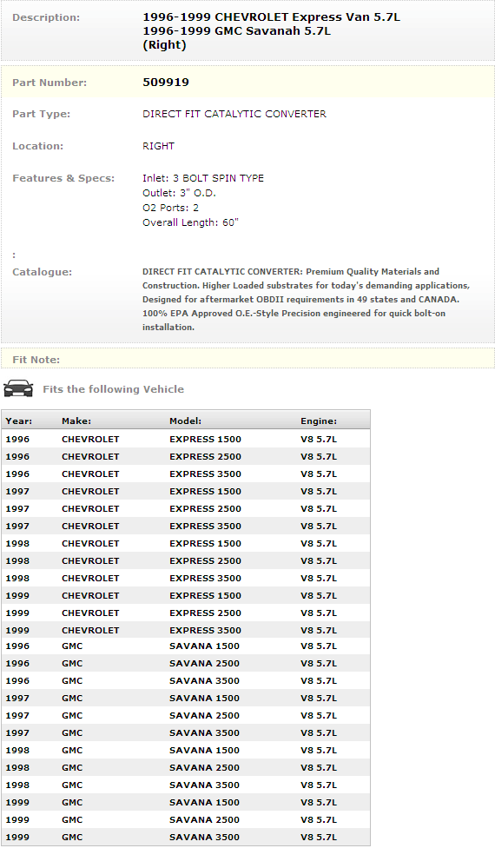Select the 1999 GMC Savana 3500 row
Screen dimensions: 495x868
(x=186, y=837)
